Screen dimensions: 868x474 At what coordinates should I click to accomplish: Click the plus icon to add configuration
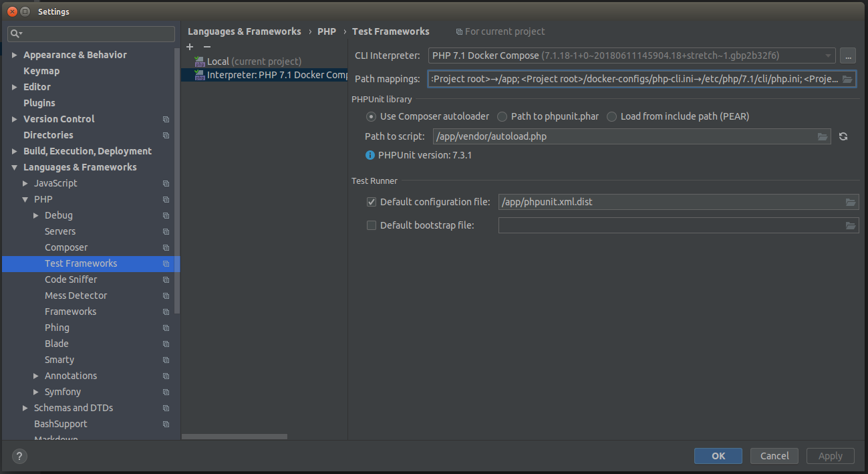pyautogui.click(x=190, y=47)
